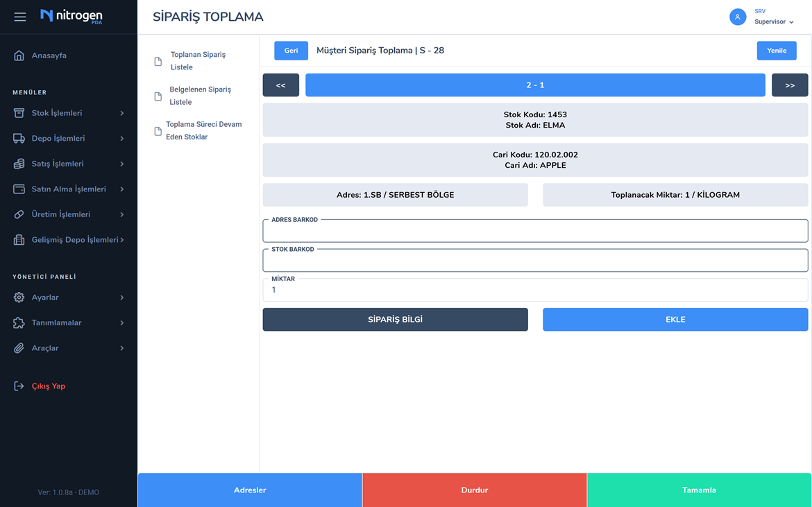Click the Çıkış Yap logout icon

point(19,386)
